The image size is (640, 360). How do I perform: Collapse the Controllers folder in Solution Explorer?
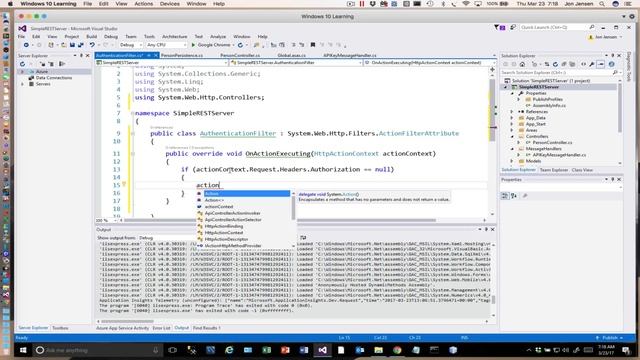(512, 136)
